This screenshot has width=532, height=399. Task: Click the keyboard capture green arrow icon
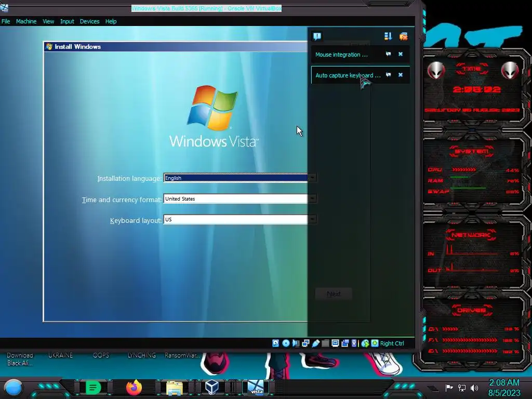(x=375, y=343)
